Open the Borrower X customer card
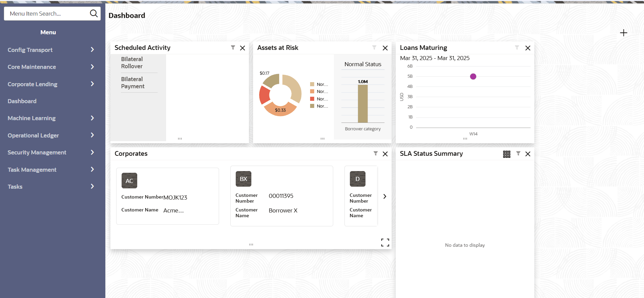644x298 pixels. pos(281,196)
